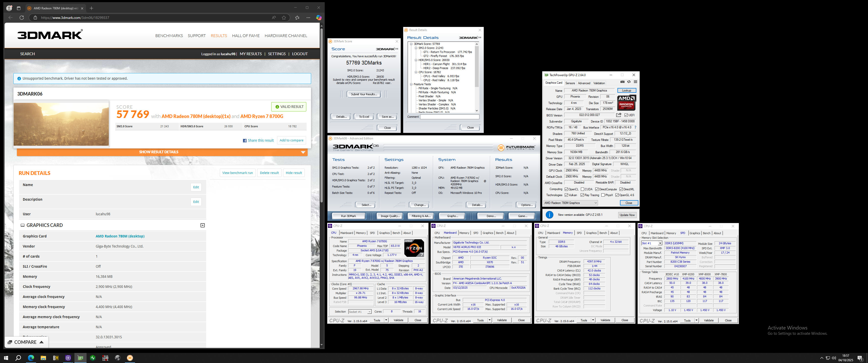Toggle the DirectCompute checkbox in GPU-Z
Viewport: 868px width, 363px height.
tap(597, 189)
